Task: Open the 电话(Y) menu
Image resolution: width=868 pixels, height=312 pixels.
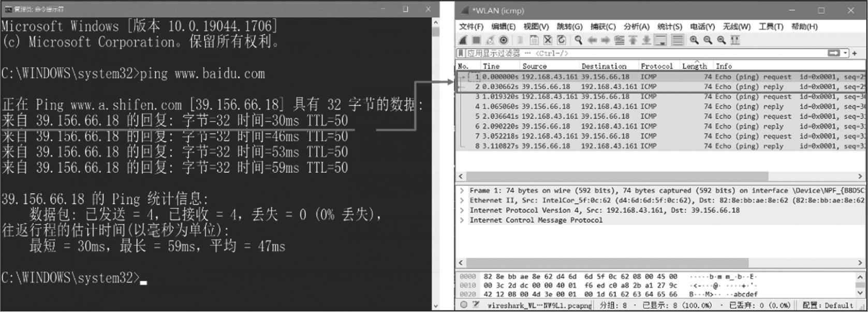Action: coord(702,26)
